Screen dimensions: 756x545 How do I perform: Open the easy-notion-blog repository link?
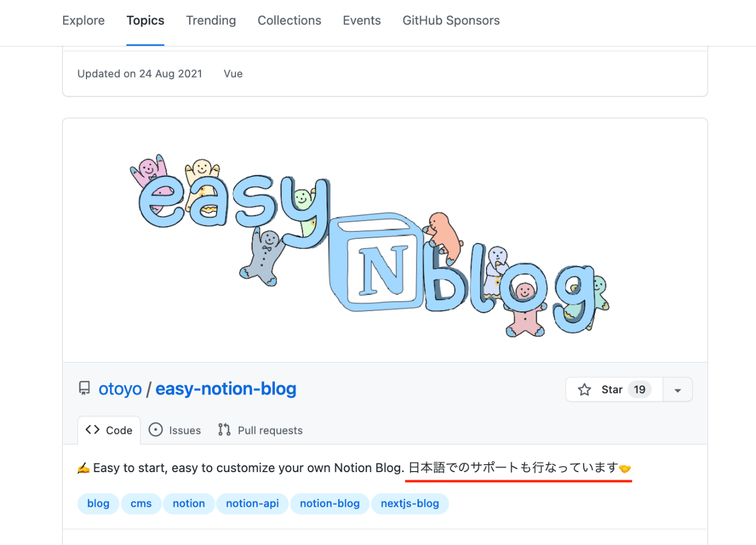(x=226, y=389)
